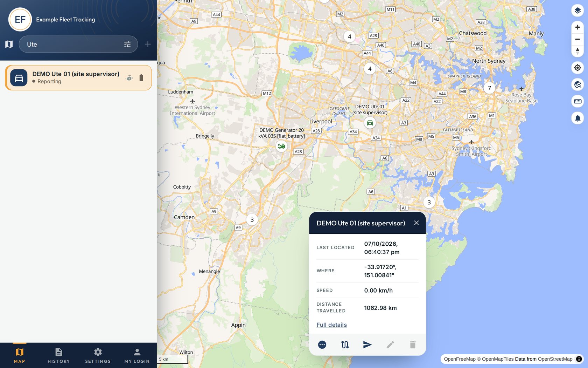Reset map bearing with compass button

(577, 51)
